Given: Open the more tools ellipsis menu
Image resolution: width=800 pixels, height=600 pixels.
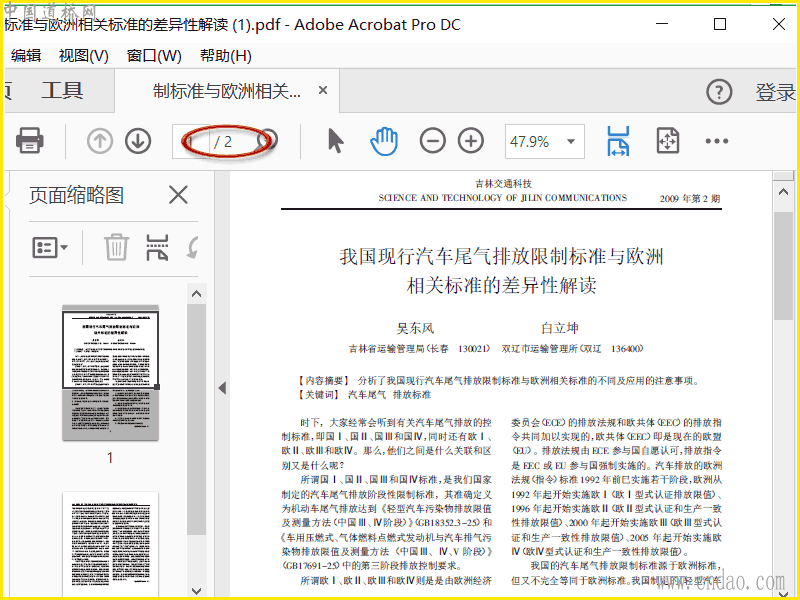Looking at the screenshot, I should pos(717,141).
